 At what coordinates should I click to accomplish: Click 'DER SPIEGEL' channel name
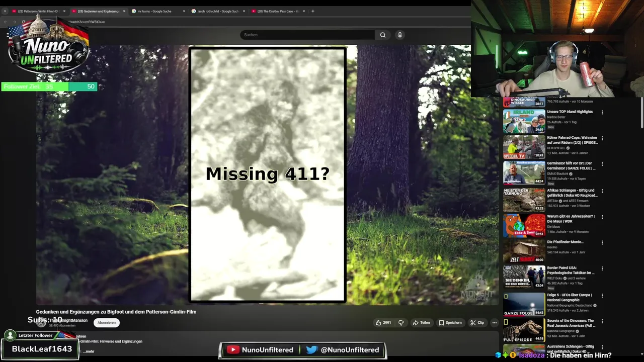click(557, 148)
